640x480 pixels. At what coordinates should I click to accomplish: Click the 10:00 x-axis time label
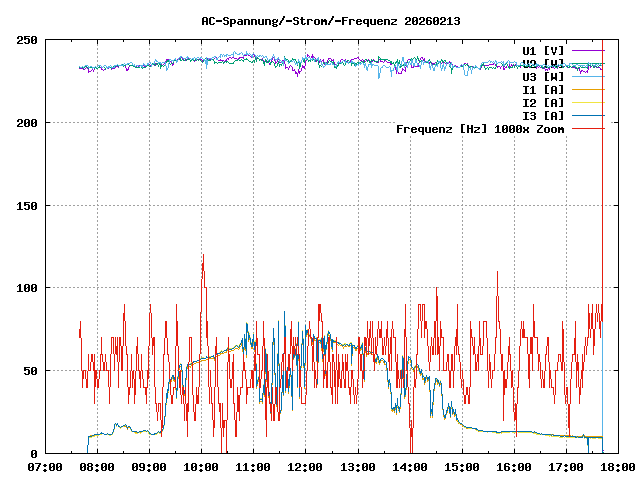(202, 467)
